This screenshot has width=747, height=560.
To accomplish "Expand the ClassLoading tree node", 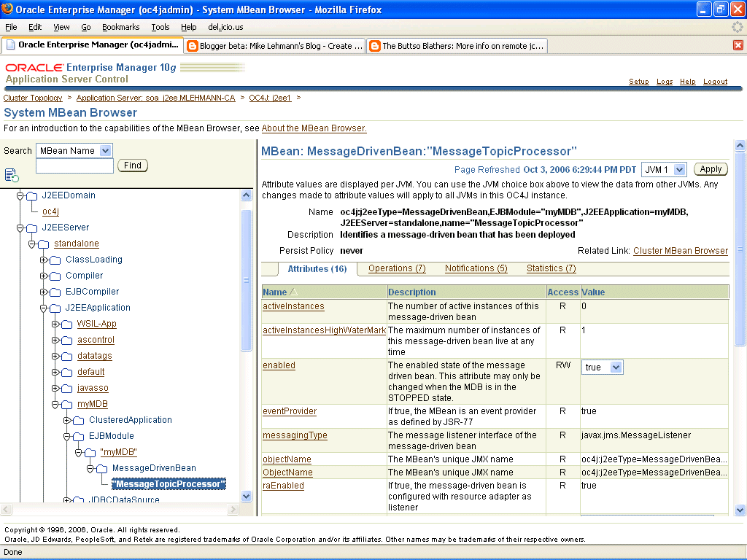I will click(43, 260).
